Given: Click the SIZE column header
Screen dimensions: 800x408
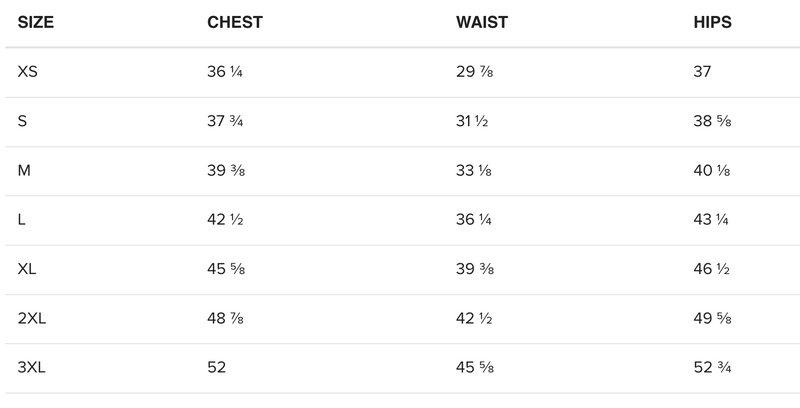Looking at the screenshot, I should (35, 23).
